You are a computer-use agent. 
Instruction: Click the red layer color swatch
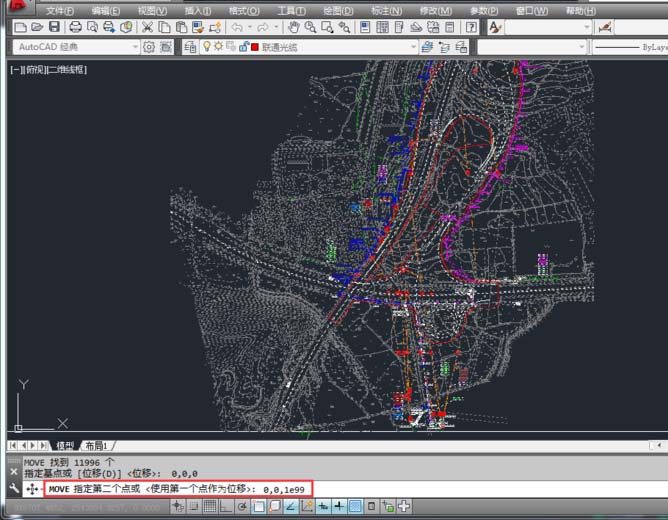tap(255, 47)
